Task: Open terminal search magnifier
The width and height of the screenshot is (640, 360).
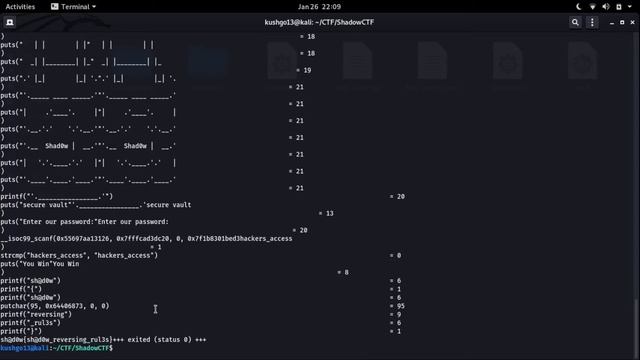Action: 575,22
